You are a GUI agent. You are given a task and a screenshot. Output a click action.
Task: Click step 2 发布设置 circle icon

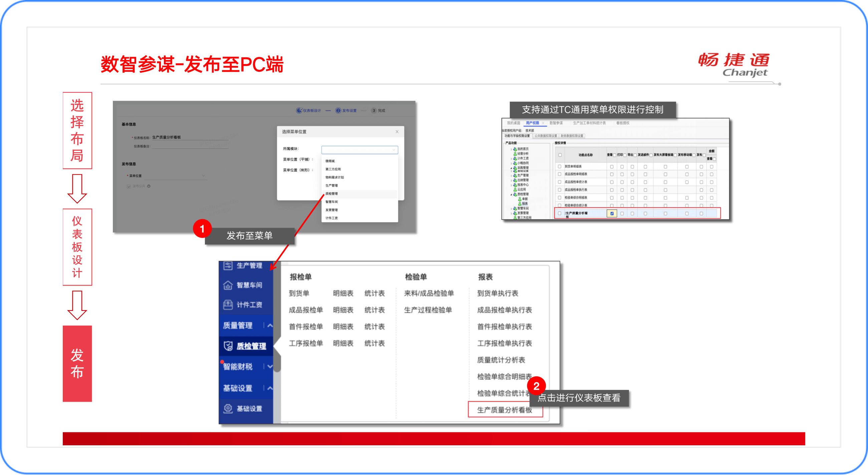point(338,110)
